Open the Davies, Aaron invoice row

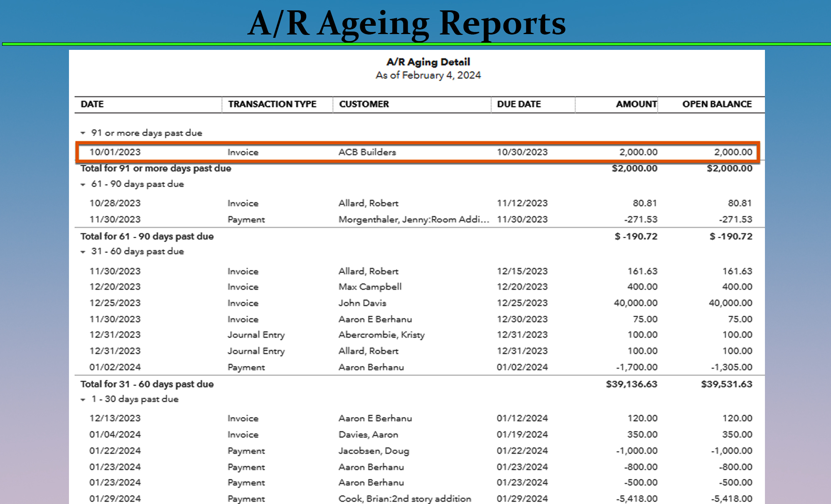click(x=368, y=435)
